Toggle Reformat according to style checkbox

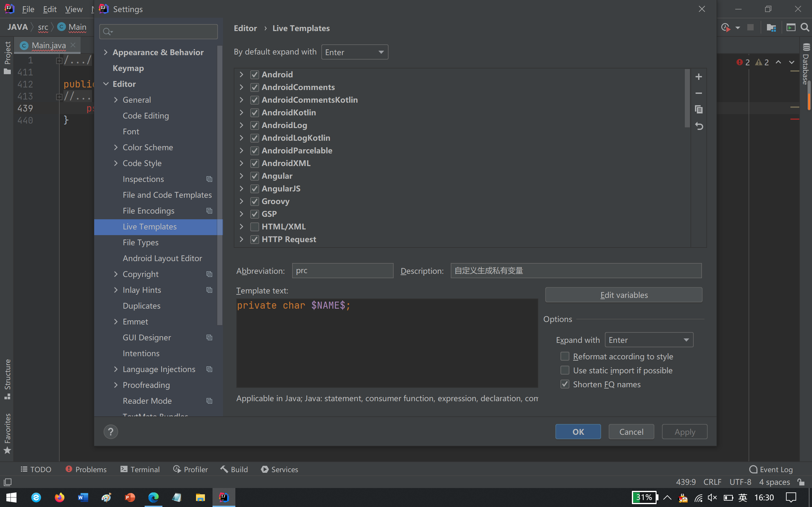pyautogui.click(x=565, y=356)
